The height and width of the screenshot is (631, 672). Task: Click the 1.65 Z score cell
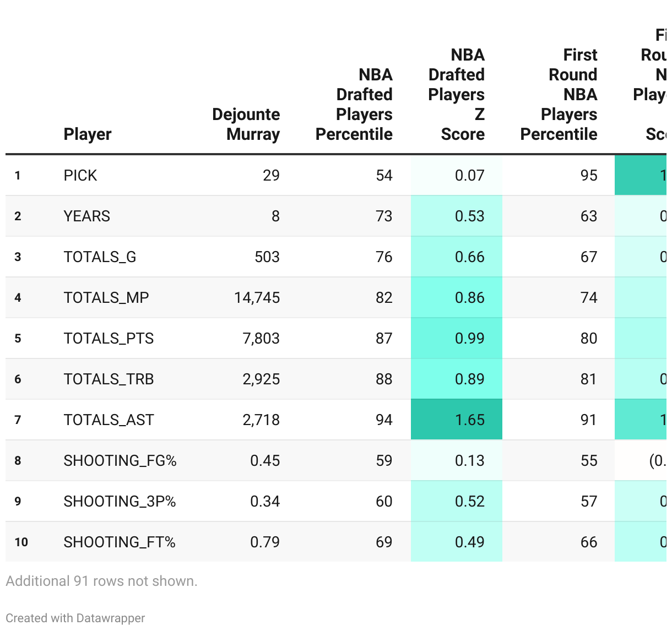(x=469, y=420)
